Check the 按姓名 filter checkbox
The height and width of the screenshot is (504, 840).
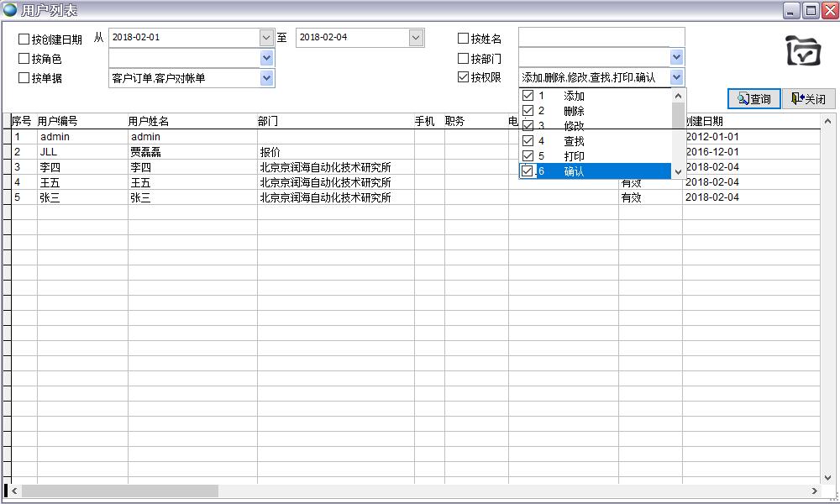(x=463, y=39)
